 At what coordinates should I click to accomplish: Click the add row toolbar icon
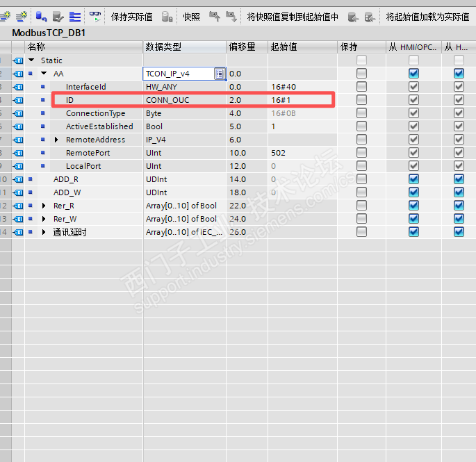click(22, 17)
